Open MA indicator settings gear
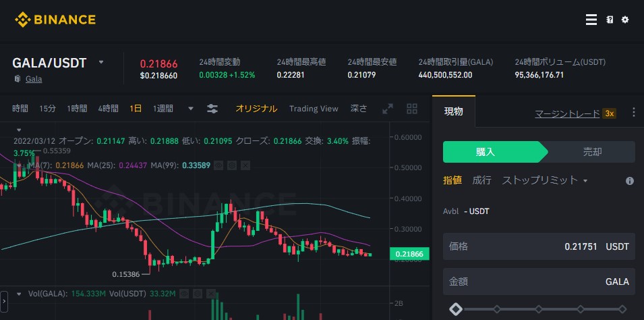This screenshot has height=320, width=644. pos(232,166)
